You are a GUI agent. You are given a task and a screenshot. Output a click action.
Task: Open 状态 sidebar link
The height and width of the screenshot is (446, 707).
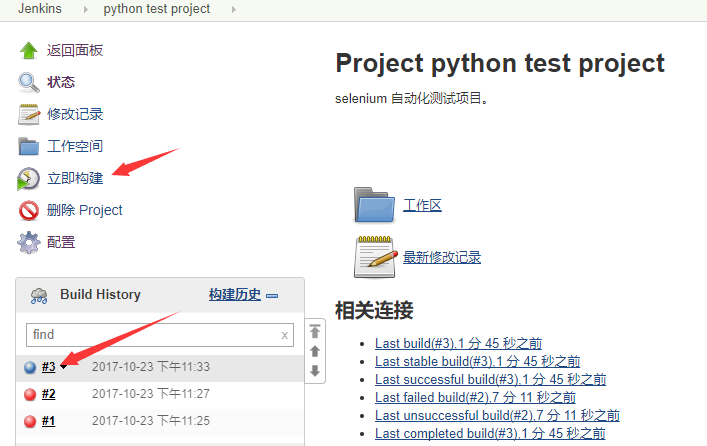click(x=61, y=82)
